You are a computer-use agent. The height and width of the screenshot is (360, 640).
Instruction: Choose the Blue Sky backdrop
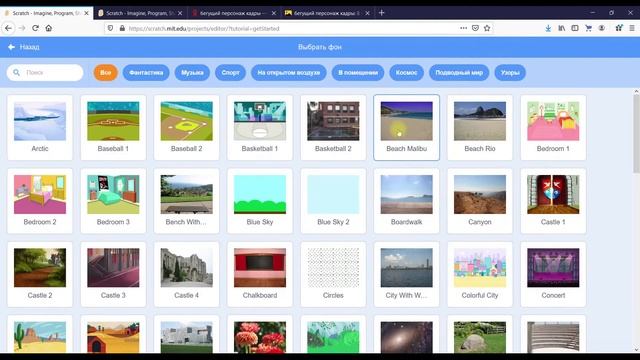260,201
